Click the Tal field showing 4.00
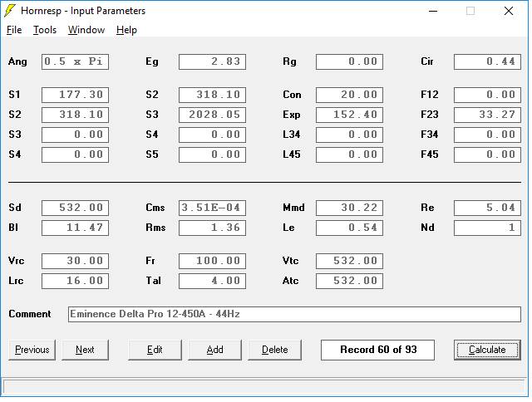532x402 pixels. click(212, 281)
